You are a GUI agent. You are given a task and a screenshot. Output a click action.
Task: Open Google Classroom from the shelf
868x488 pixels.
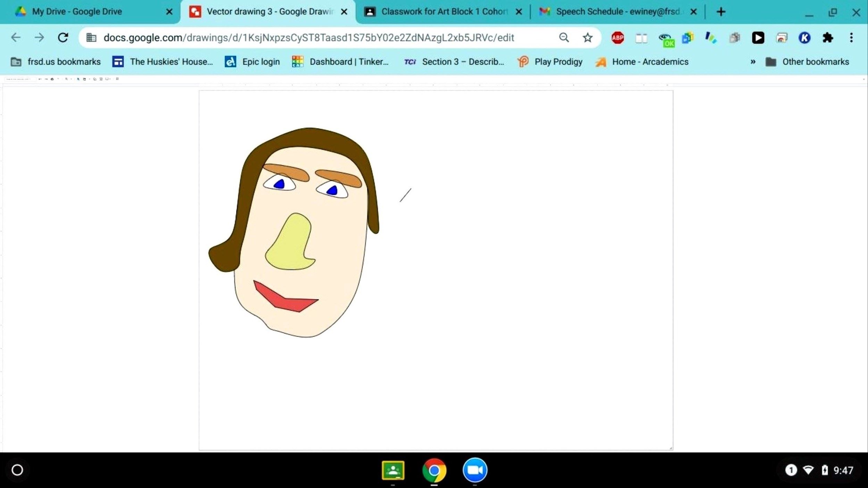(x=393, y=470)
